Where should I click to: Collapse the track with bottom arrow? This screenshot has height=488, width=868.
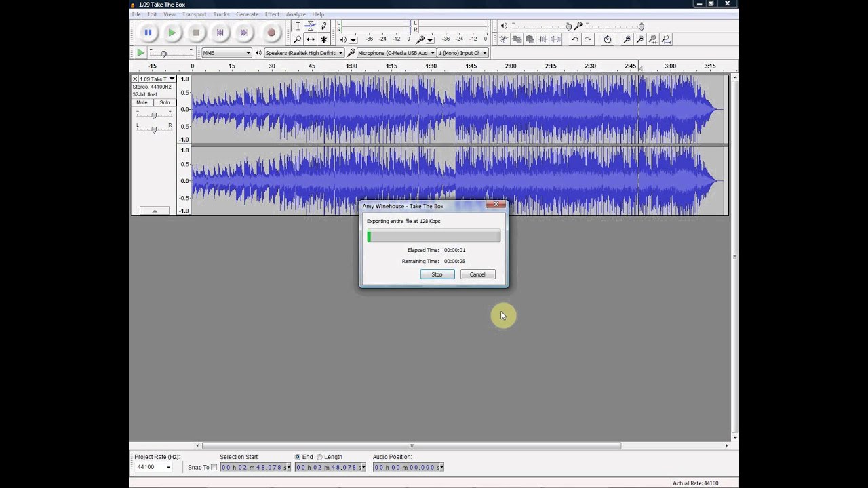click(154, 211)
